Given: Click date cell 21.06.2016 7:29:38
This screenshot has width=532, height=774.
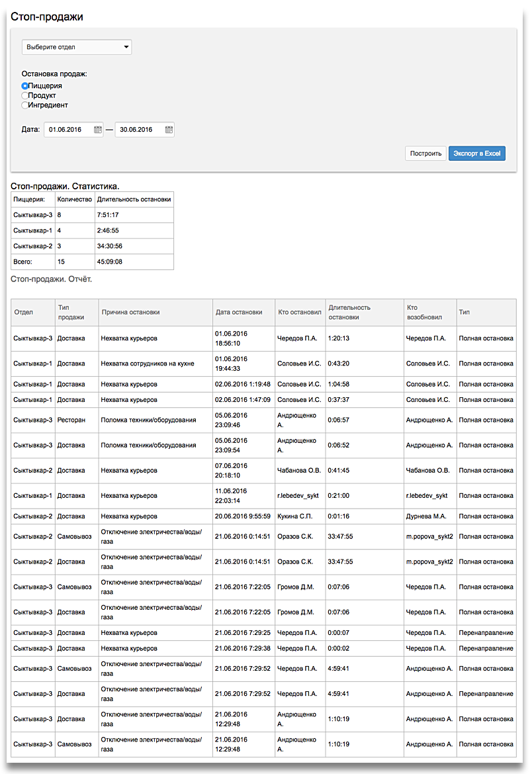Looking at the screenshot, I should pos(243,649).
